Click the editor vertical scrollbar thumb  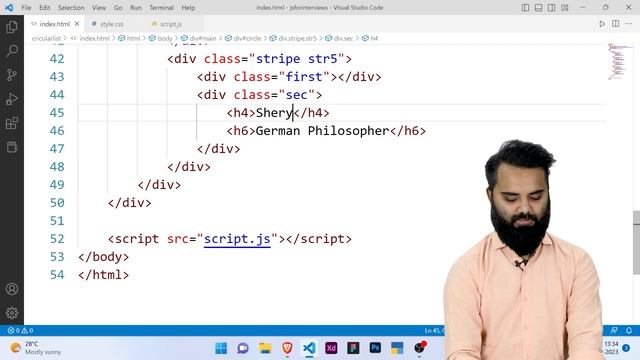pos(636,243)
